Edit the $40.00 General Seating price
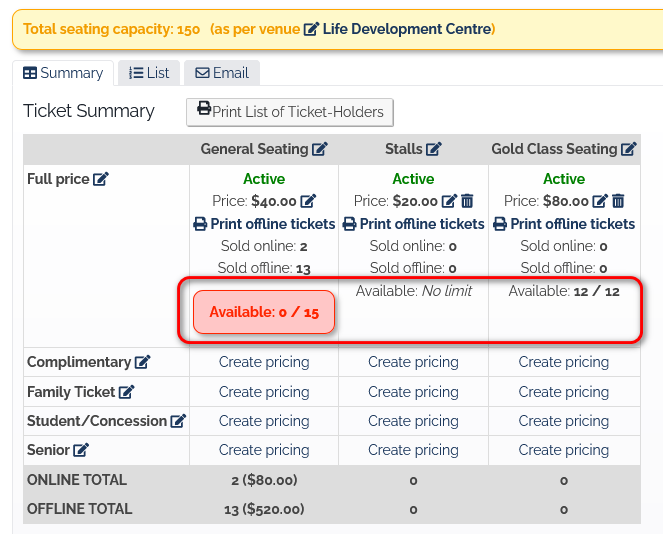This screenshot has width=663, height=534. pos(309,201)
